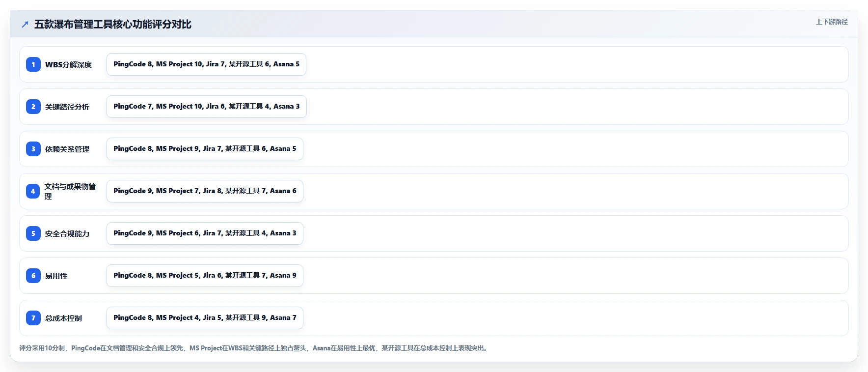Viewport: 868px width, 372px height.
Task: Click score box with MS Project 10, Jira 7
Action: coord(206,64)
